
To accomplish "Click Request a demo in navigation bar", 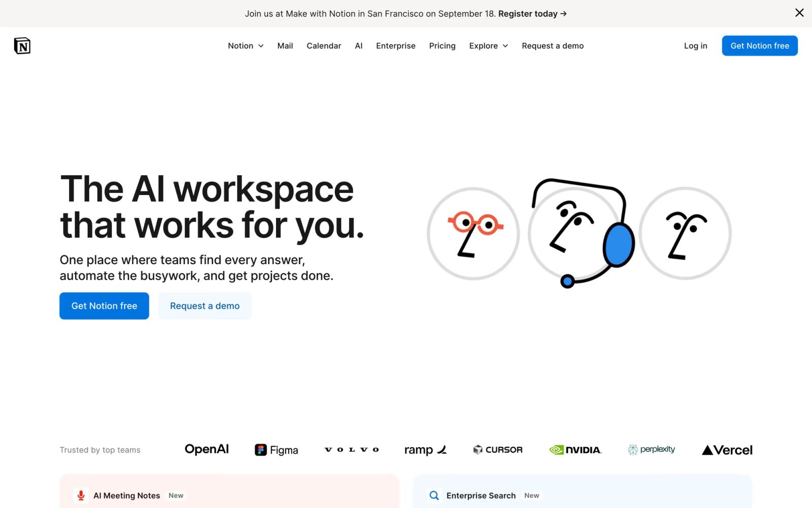I will pyautogui.click(x=553, y=46).
